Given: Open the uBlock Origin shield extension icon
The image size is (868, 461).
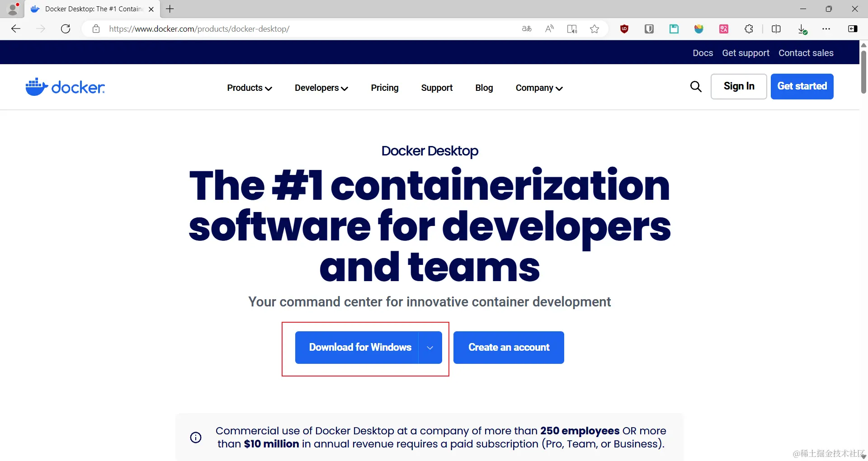Looking at the screenshot, I should [624, 29].
